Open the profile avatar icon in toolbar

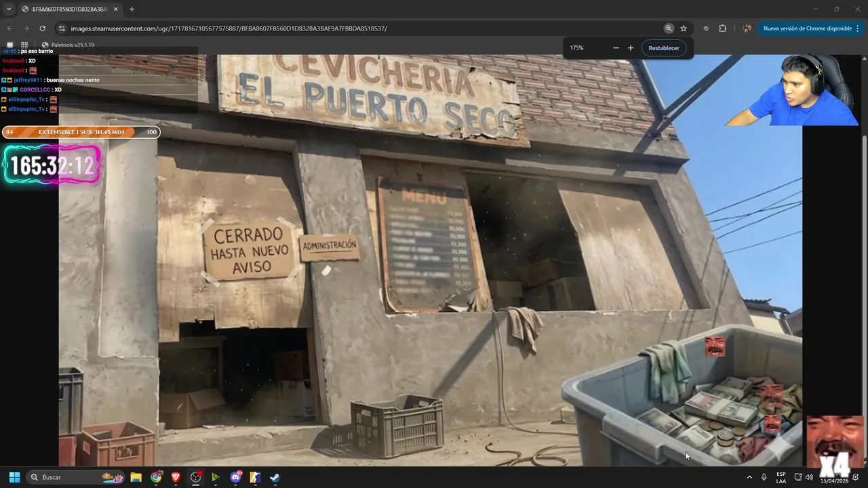pyautogui.click(x=747, y=28)
